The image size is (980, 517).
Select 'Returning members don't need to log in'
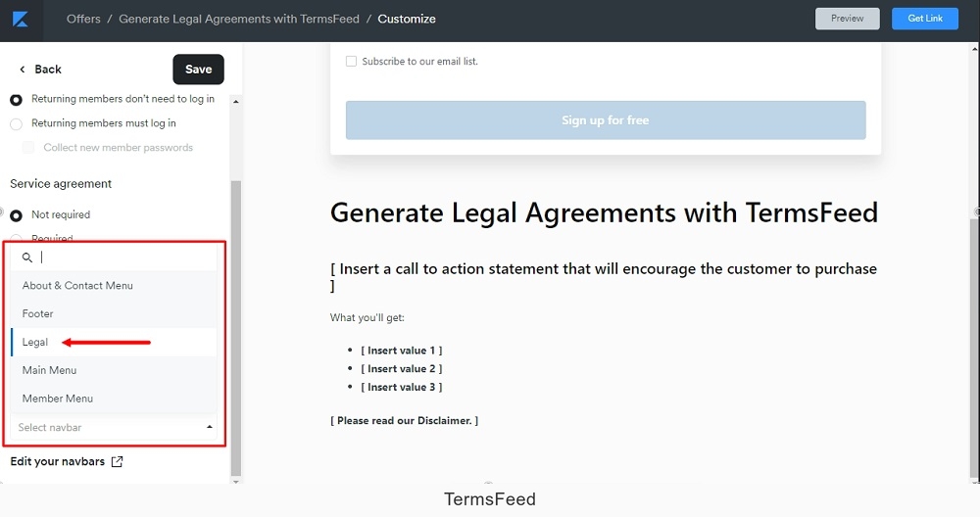pyautogui.click(x=17, y=100)
